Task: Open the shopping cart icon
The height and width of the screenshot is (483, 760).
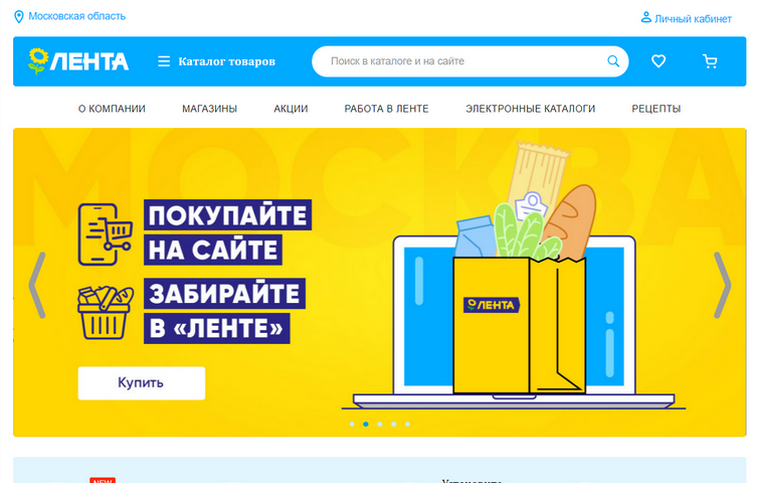Action: [x=710, y=61]
